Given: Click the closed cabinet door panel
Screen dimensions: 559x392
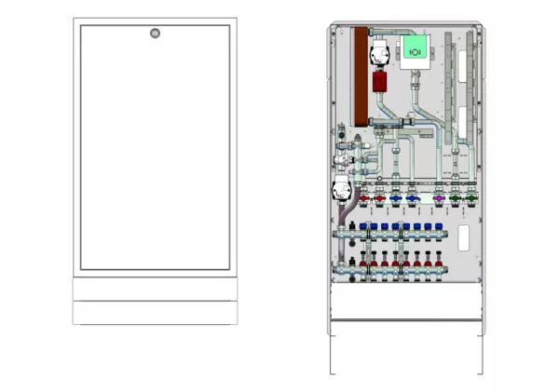Looking at the screenshot, I should [154, 149].
